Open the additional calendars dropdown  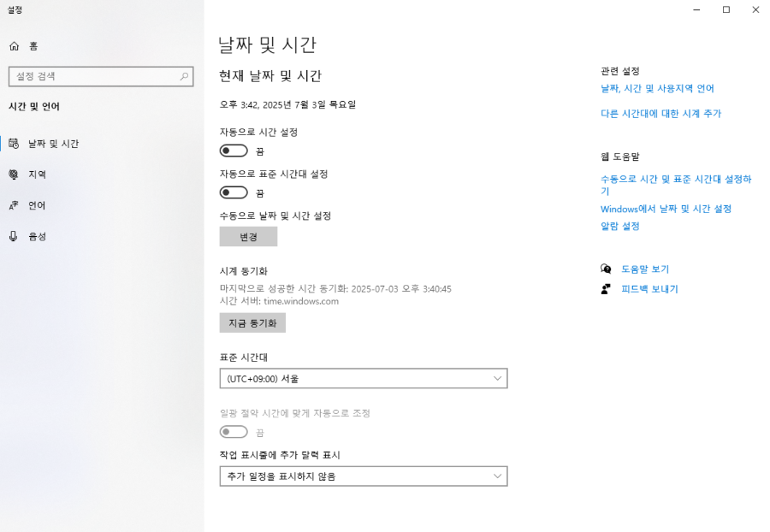tap(364, 476)
